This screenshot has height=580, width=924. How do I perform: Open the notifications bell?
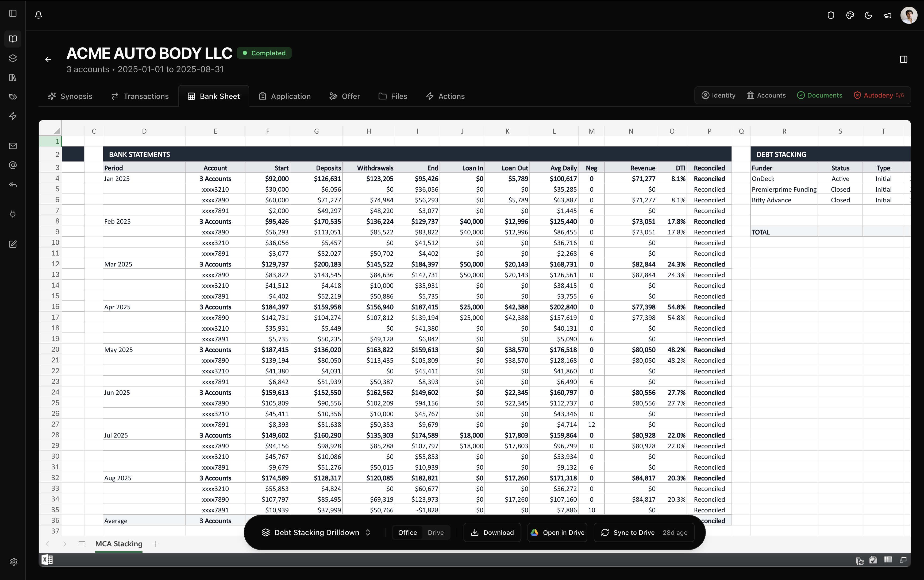click(x=38, y=15)
